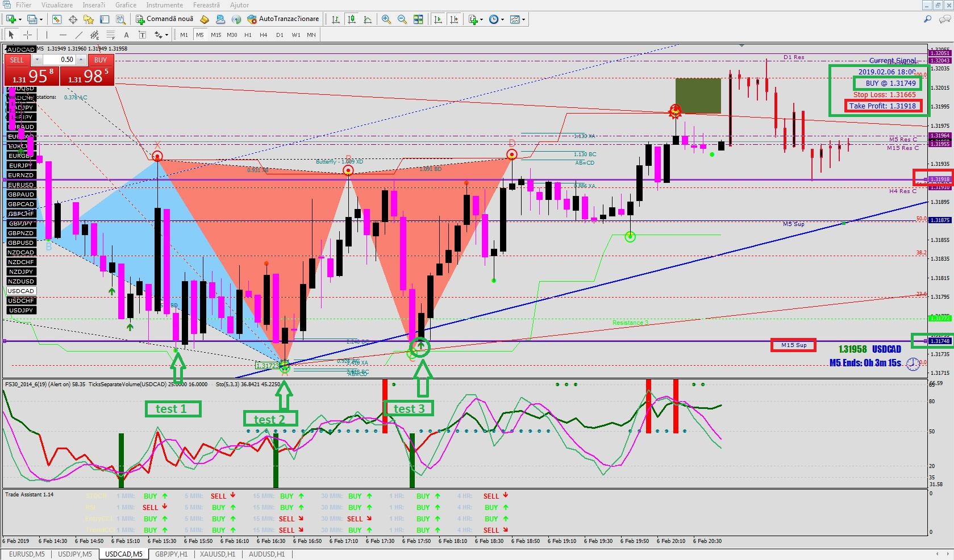This screenshot has width=954, height=560.
Task: Expand the Profiles dropdown arrow
Action: point(41,20)
